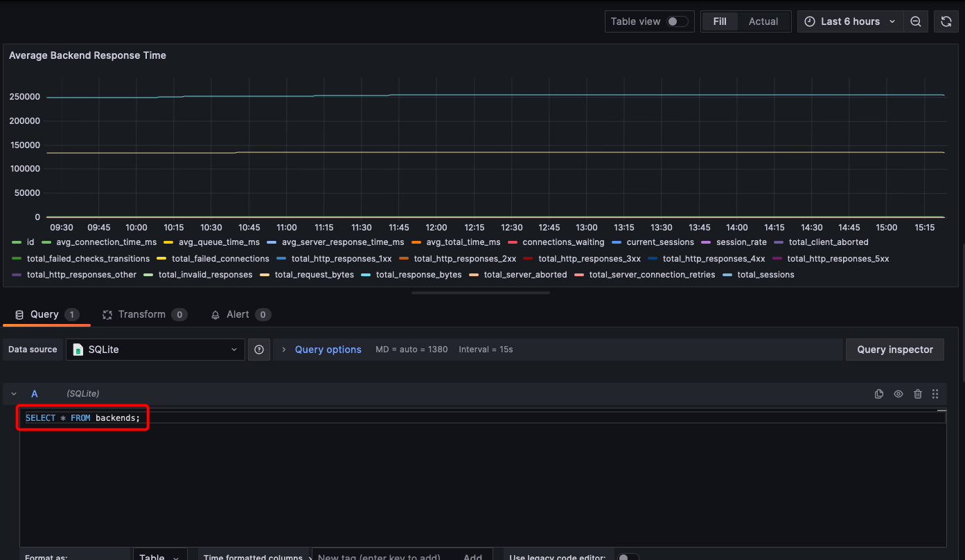Click the Add tag button
This screenshot has height=560, width=965.
pyautogui.click(x=473, y=557)
